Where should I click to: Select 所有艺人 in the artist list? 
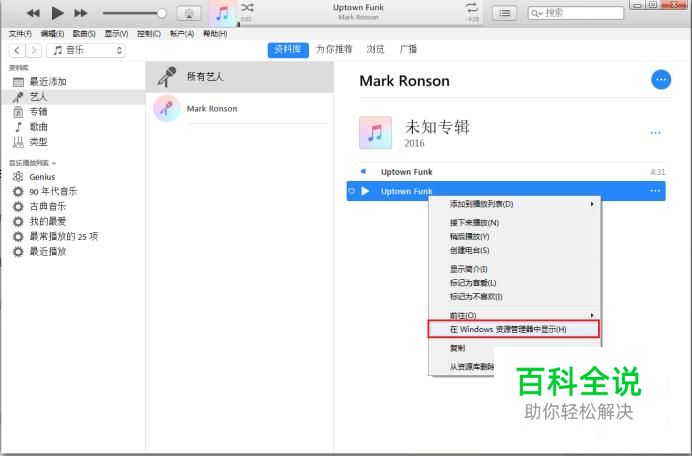click(x=240, y=77)
